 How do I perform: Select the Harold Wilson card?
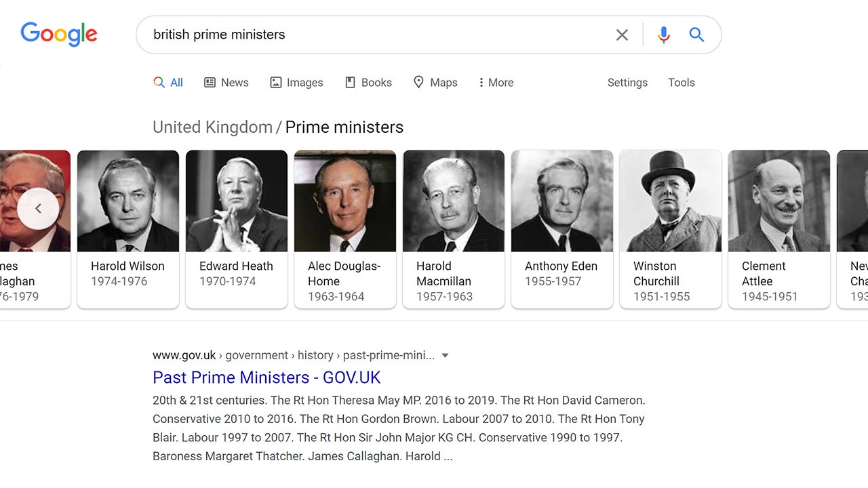tap(127, 228)
